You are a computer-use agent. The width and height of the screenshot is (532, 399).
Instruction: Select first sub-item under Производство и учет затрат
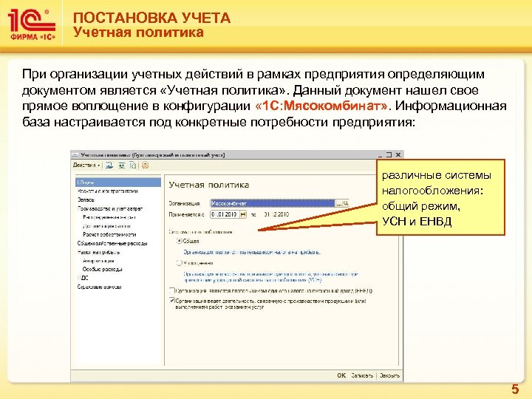(x=109, y=217)
